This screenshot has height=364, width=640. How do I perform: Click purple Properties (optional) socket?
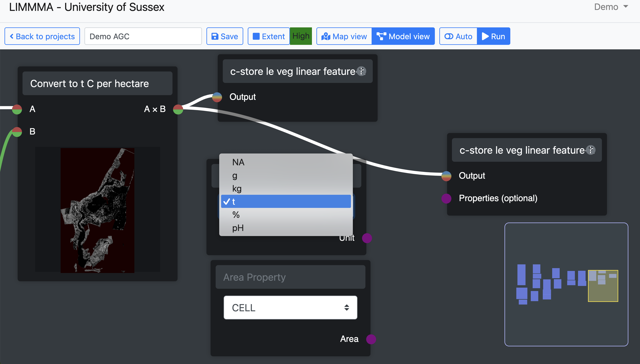coord(446,199)
